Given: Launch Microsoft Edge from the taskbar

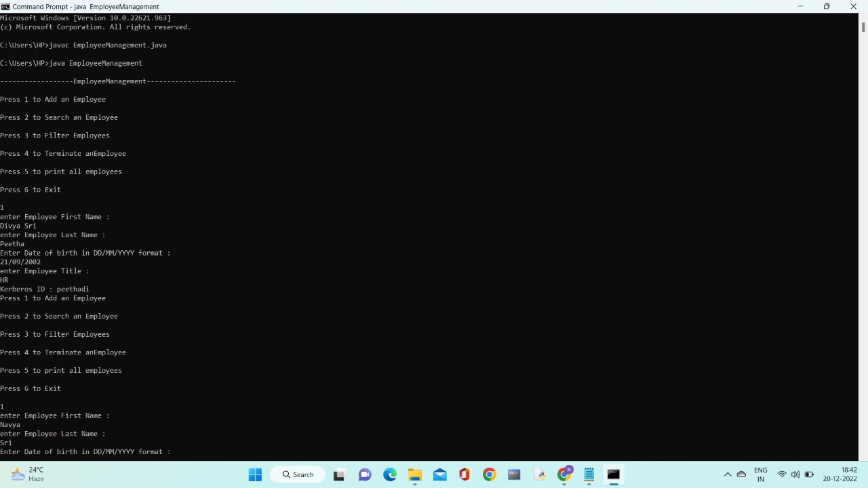Looking at the screenshot, I should pyautogui.click(x=391, y=474).
